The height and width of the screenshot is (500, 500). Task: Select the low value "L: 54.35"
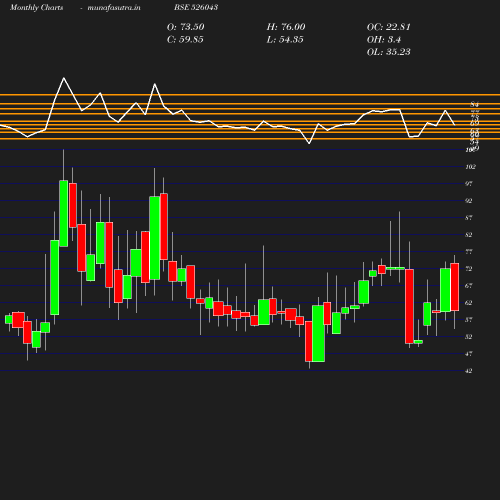[285, 39]
